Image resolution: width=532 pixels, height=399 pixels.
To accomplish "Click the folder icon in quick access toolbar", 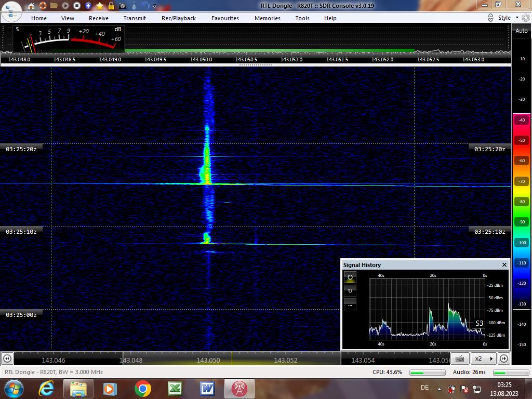I will tap(54, 5).
